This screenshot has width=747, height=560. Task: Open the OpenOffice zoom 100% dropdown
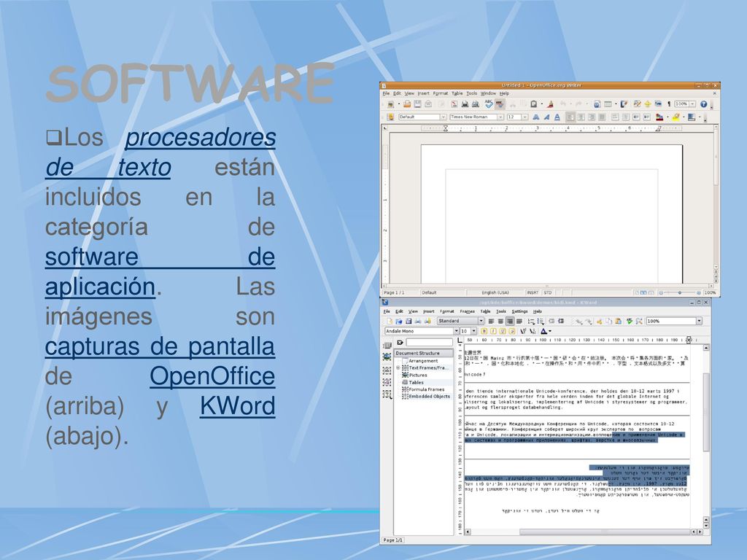click(692, 104)
